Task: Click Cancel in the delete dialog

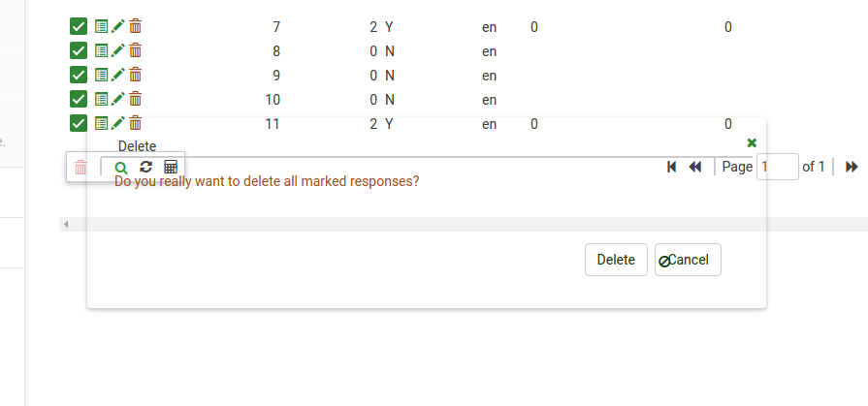Action: tap(688, 260)
